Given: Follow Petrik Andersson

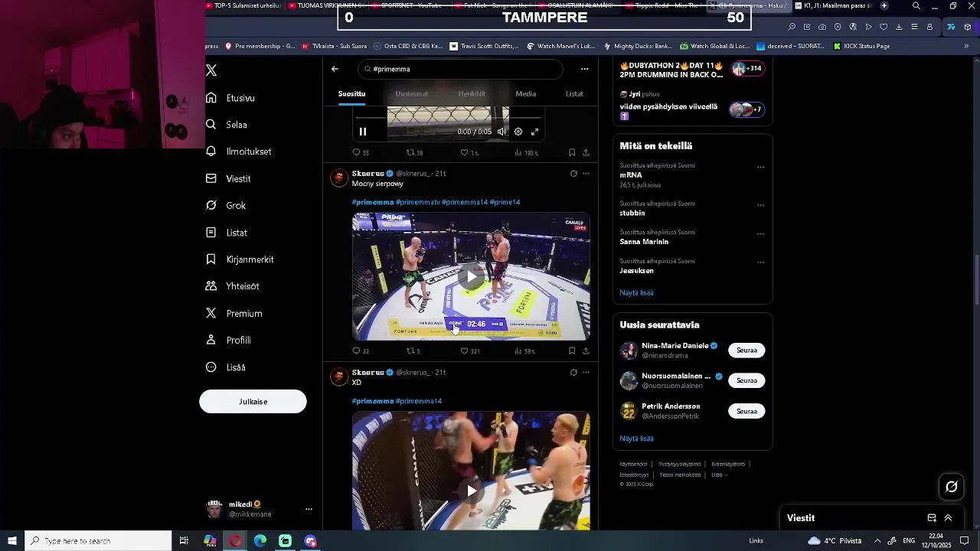Looking at the screenshot, I should pyautogui.click(x=746, y=411).
